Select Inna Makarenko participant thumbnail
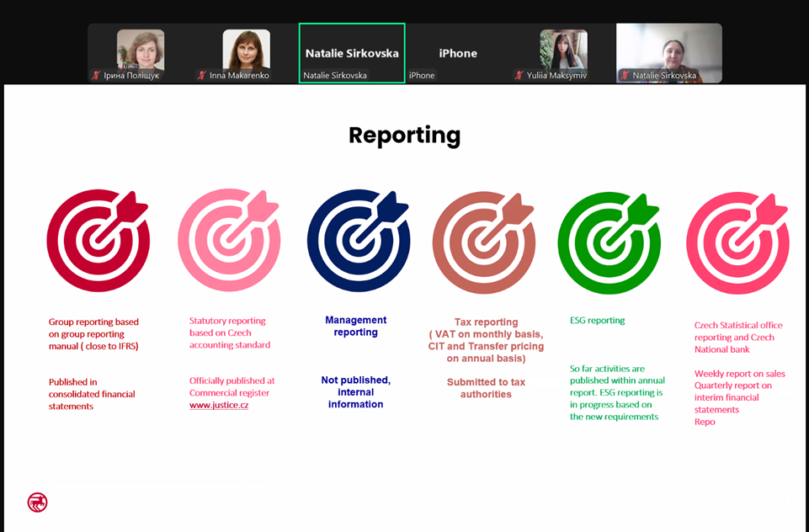The image size is (809, 532). (x=246, y=53)
